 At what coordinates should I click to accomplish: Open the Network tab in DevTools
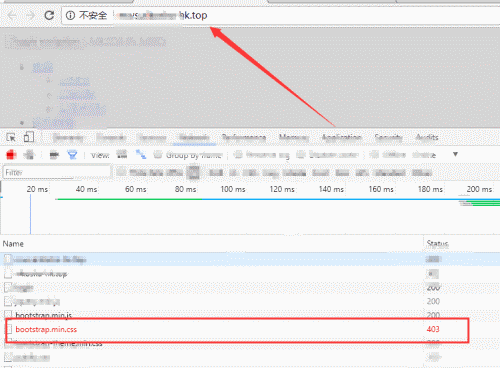click(x=194, y=137)
